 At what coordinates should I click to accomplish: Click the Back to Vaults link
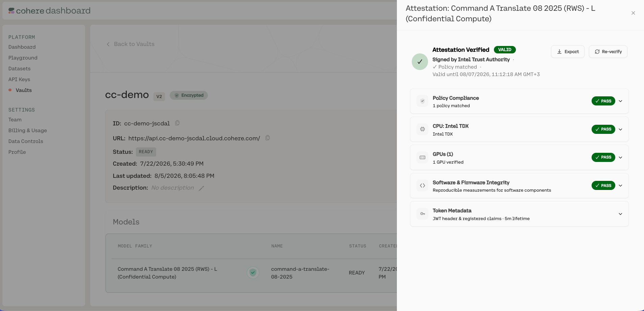(130, 44)
